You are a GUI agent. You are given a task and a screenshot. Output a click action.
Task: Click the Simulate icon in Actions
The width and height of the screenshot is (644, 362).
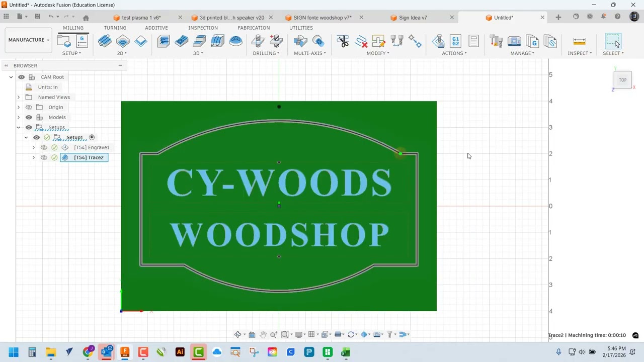coord(438,41)
